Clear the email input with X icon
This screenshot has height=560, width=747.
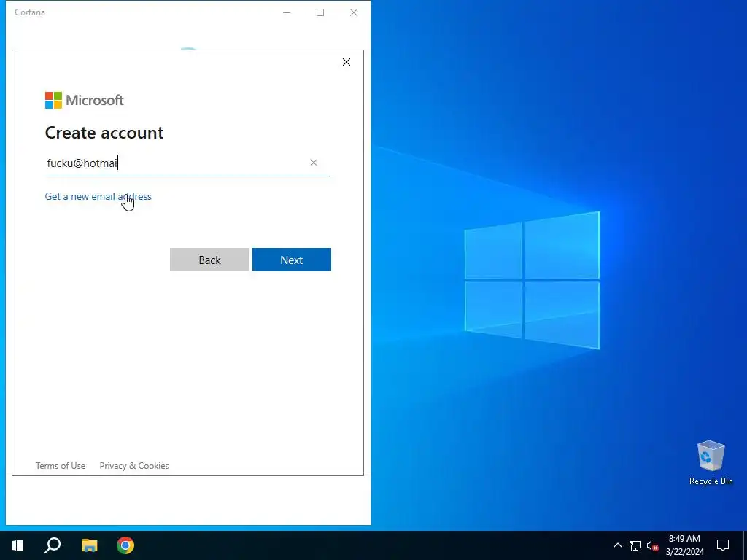314,163
